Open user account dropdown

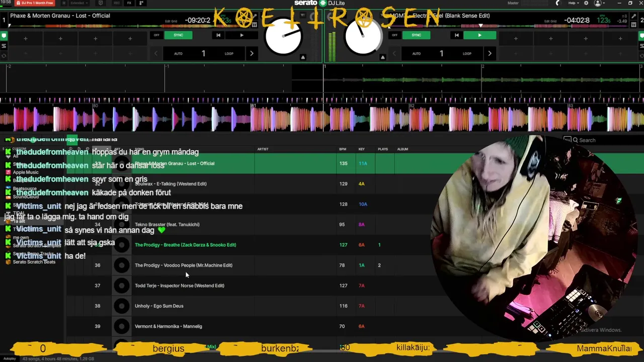(x=599, y=3)
